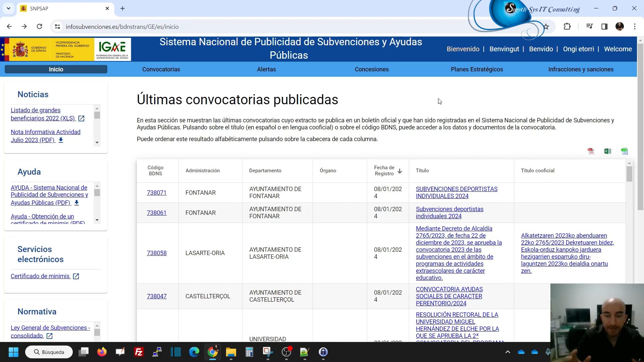644x362 pixels.
Task: Open browser Extensions puzzle icon
Action: click(567, 26)
